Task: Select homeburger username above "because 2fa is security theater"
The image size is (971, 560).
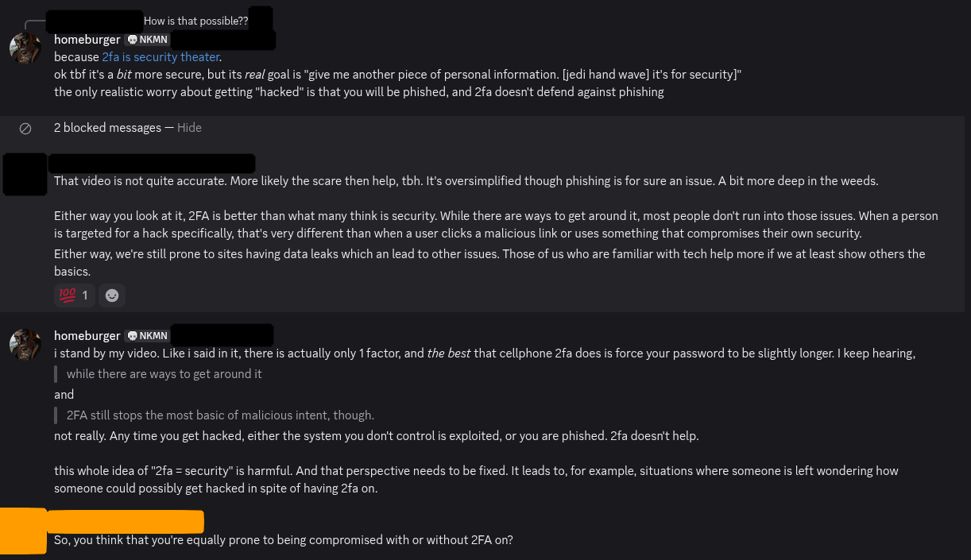Action: [x=87, y=39]
